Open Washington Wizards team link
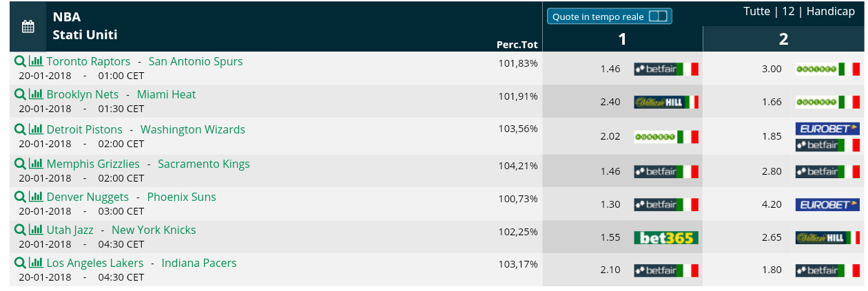 coord(193,129)
